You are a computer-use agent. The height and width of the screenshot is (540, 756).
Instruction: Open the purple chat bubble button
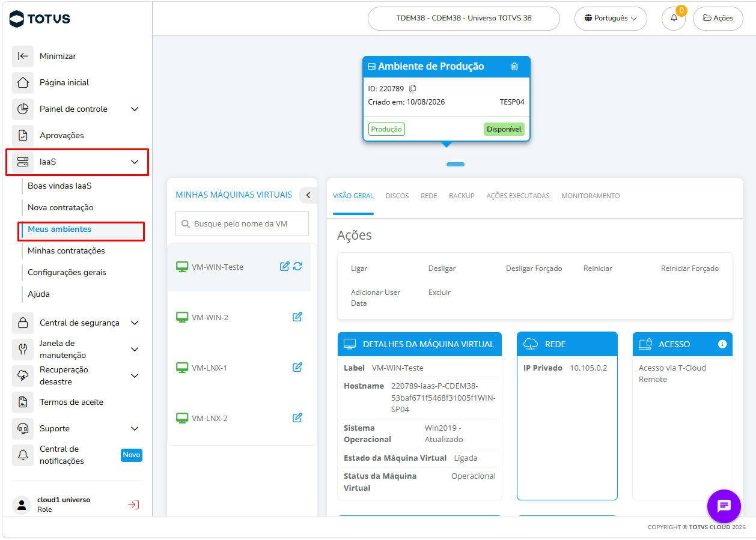click(724, 506)
